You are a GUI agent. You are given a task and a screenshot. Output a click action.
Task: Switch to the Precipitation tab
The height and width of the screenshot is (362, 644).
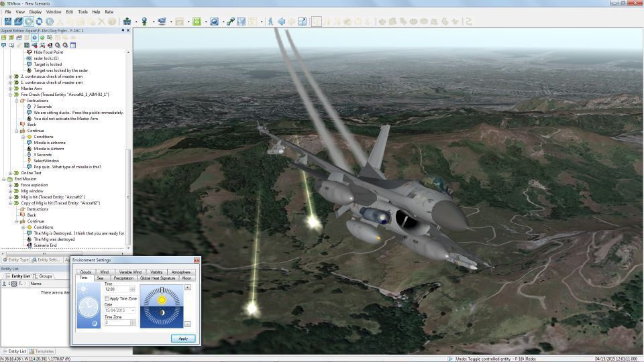pyautogui.click(x=123, y=278)
